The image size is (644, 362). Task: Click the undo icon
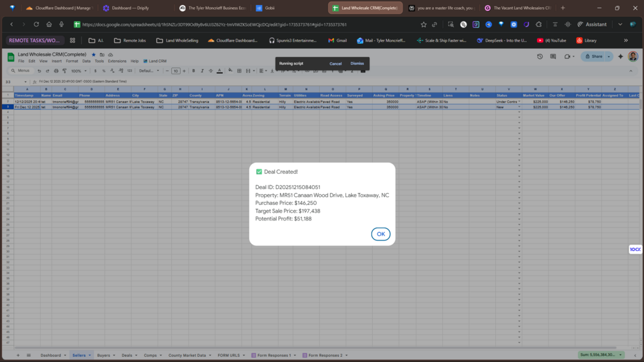(x=39, y=71)
